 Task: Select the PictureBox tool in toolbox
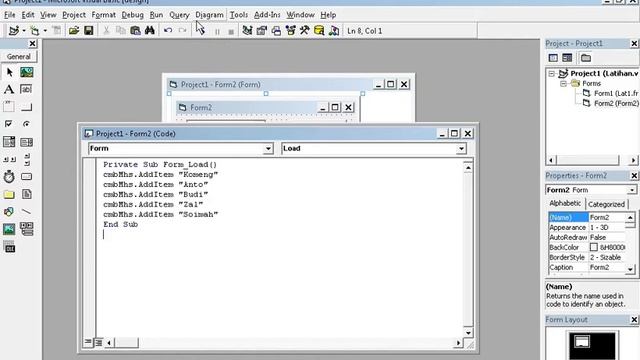(27, 73)
